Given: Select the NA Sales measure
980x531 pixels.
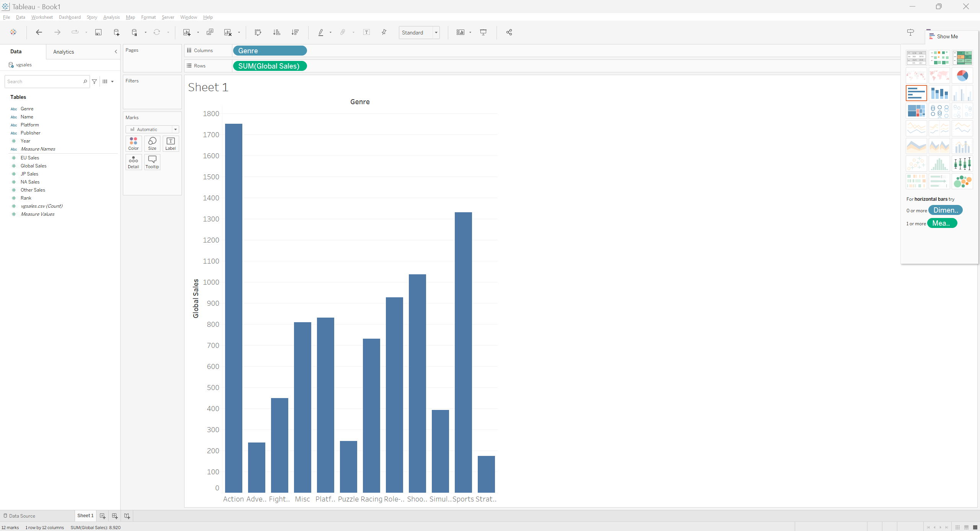Looking at the screenshot, I should click(x=30, y=182).
